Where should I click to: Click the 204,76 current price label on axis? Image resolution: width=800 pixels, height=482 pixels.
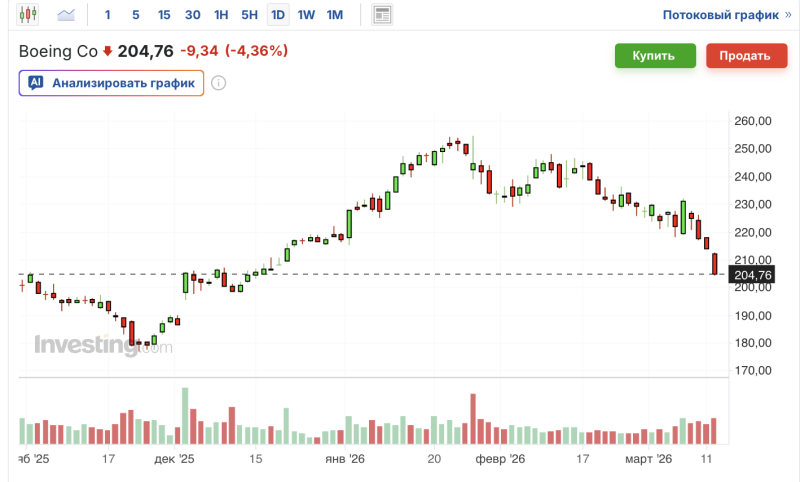pyautogui.click(x=752, y=275)
